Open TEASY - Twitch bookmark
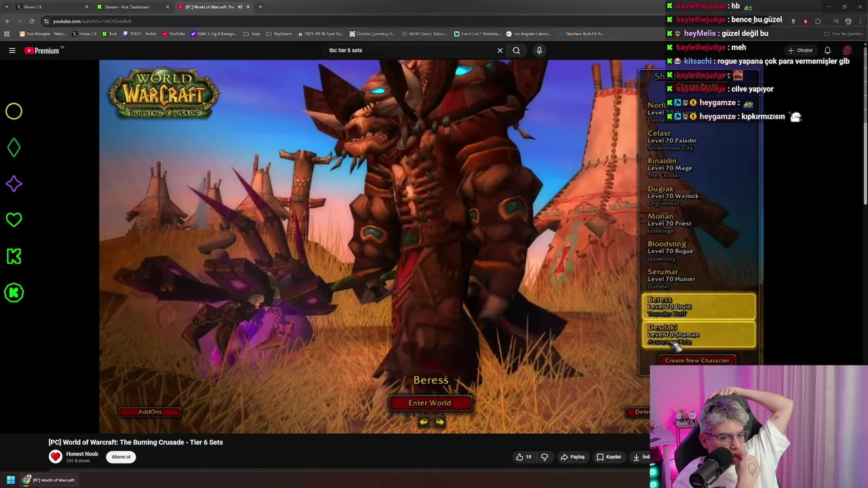This screenshot has height=488, width=868. click(x=140, y=33)
